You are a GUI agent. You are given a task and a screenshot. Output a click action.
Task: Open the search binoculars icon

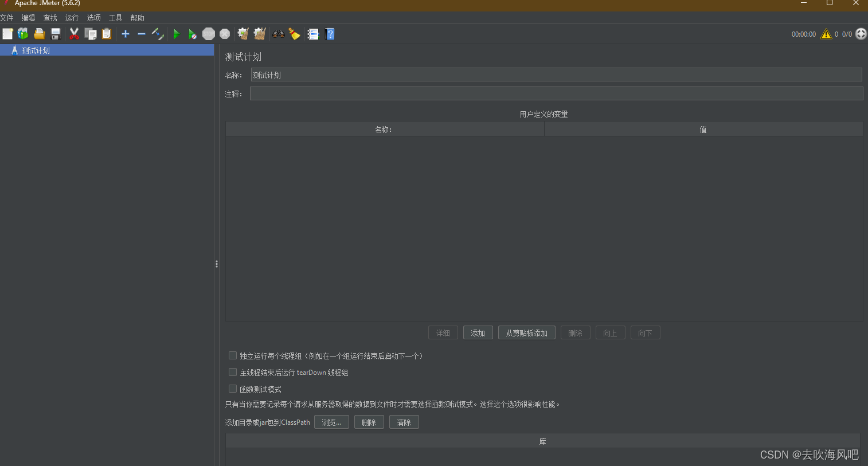[279, 34]
